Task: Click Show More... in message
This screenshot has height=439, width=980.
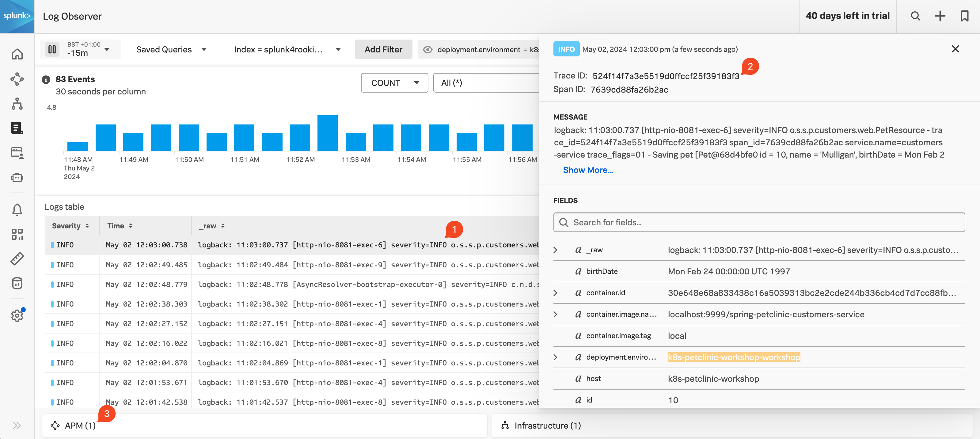Action: [x=588, y=170]
